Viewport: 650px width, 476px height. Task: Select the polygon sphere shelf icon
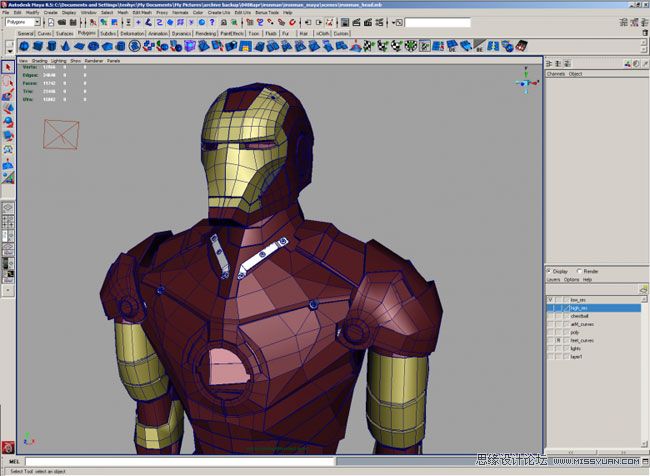tap(24, 45)
